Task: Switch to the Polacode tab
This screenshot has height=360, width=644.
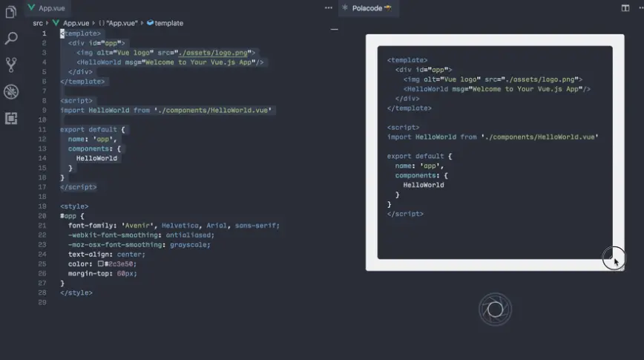Action: pos(369,8)
